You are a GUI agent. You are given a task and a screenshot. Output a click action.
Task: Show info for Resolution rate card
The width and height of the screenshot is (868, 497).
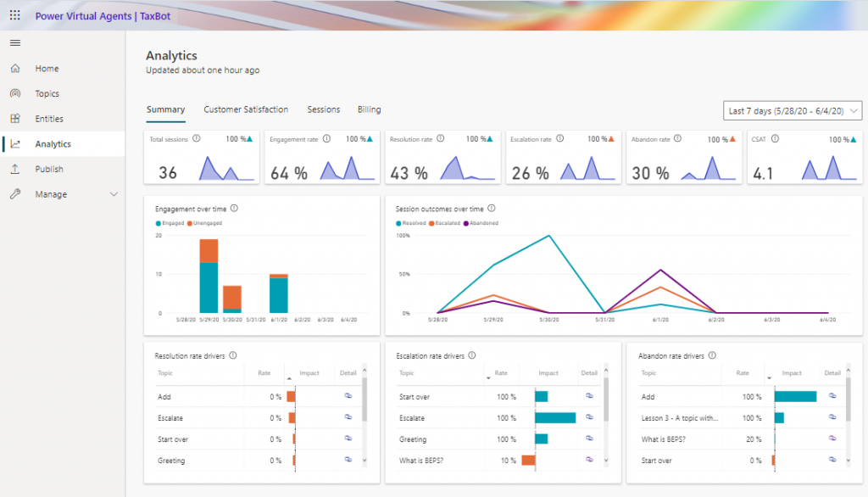coord(441,138)
